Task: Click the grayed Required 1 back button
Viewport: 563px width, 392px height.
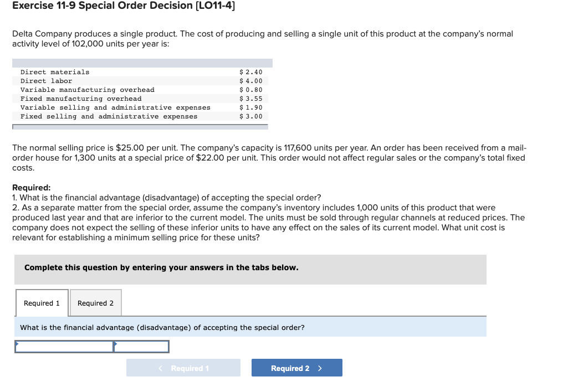Action: [183, 367]
